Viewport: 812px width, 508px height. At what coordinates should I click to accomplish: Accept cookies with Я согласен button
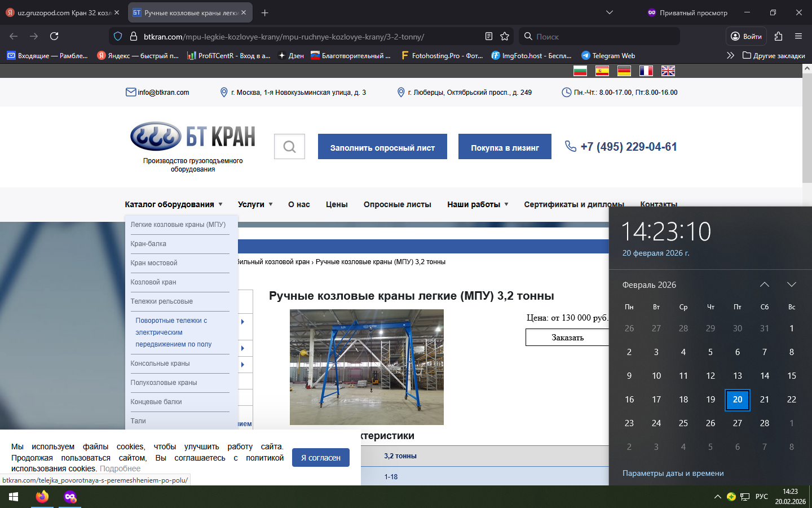(321, 458)
